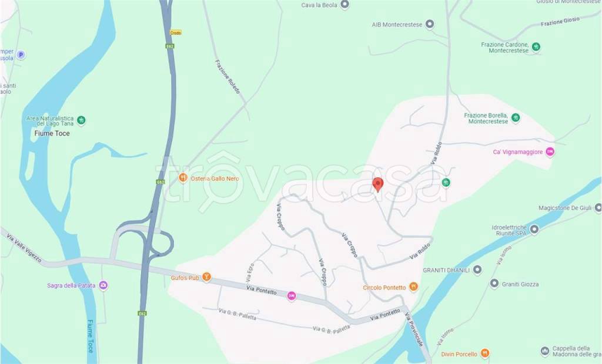Click the Frazione Cardone park icon
Image resolution: width=602 pixels, height=364 pixels.
click(x=536, y=47)
